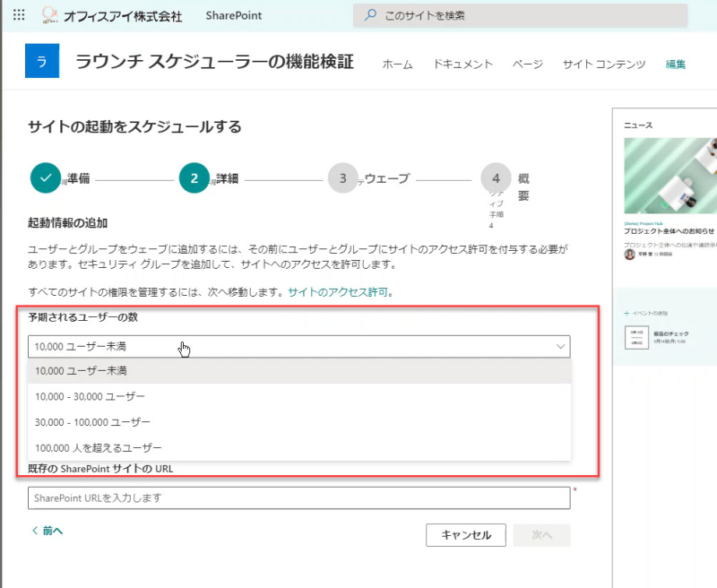Select 100,000 人を超えるユーザー option
This screenshot has height=588, width=717.
click(299, 447)
